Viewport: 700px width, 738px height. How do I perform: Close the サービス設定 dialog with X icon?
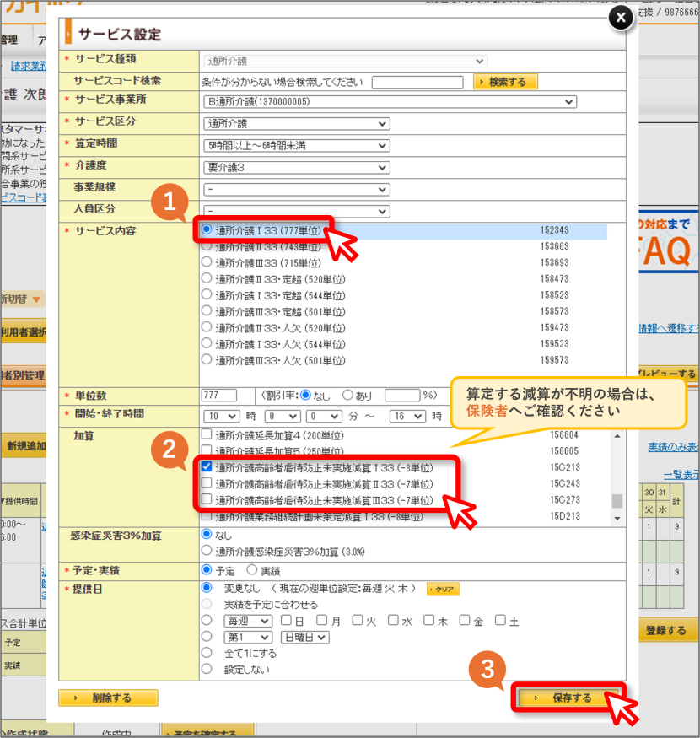[x=621, y=18]
